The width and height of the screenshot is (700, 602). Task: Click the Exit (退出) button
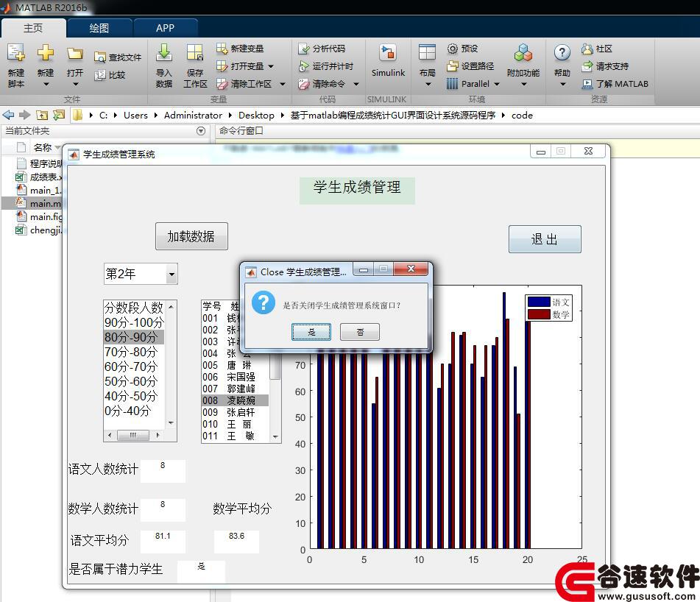pos(545,239)
